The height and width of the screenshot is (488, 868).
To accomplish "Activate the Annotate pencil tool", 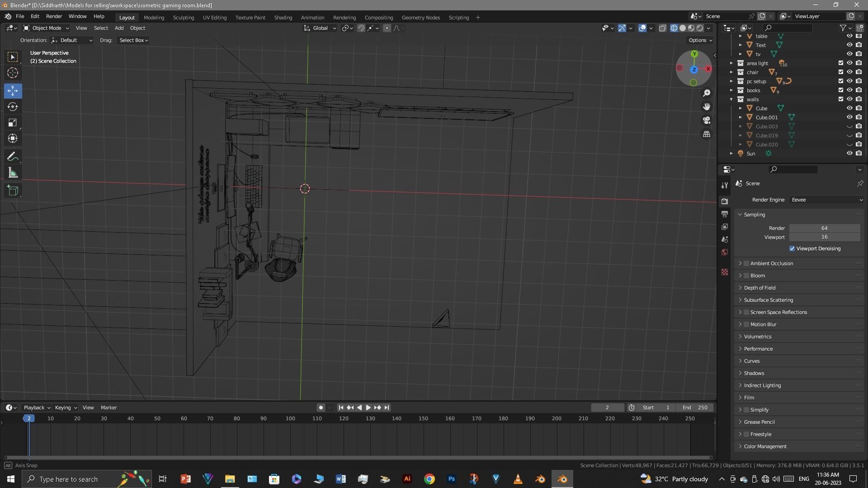I will coord(13,157).
